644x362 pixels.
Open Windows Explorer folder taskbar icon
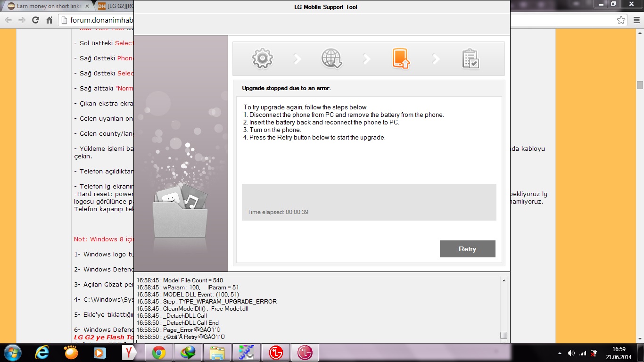[x=217, y=353]
